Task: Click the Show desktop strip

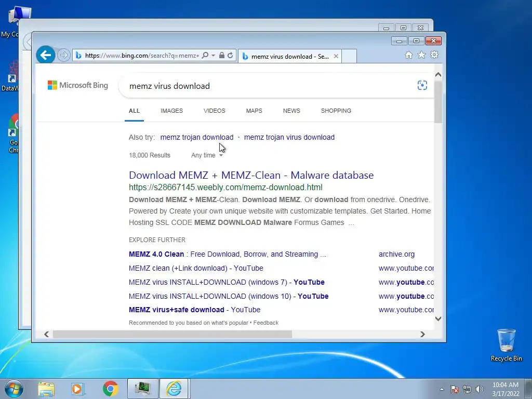Action: tap(529, 389)
